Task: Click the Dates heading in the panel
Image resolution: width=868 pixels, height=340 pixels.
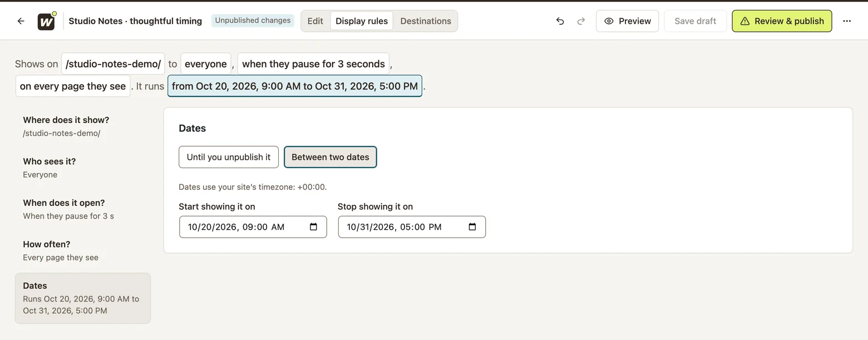Action: pos(193,128)
